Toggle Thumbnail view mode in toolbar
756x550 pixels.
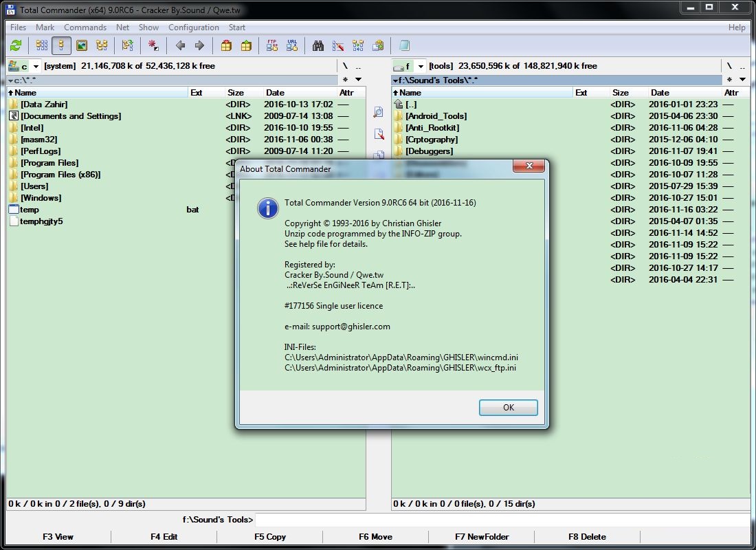[x=82, y=46]
